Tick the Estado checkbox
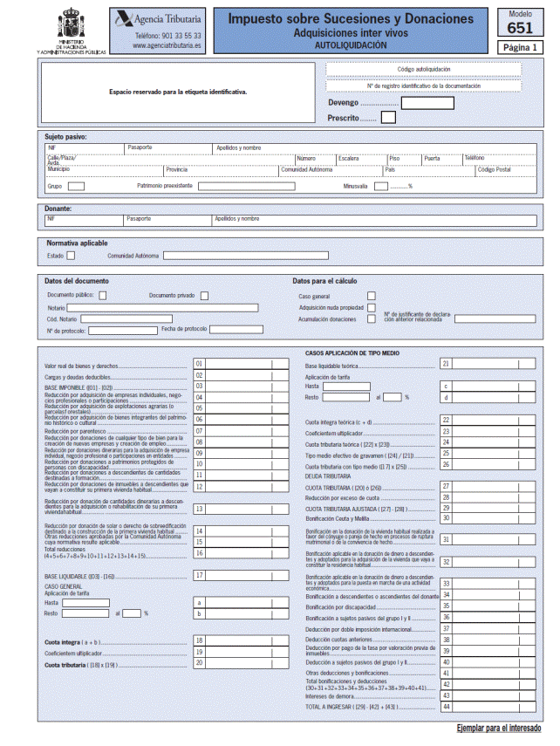 pyautogui.click(x=71, y=256)
